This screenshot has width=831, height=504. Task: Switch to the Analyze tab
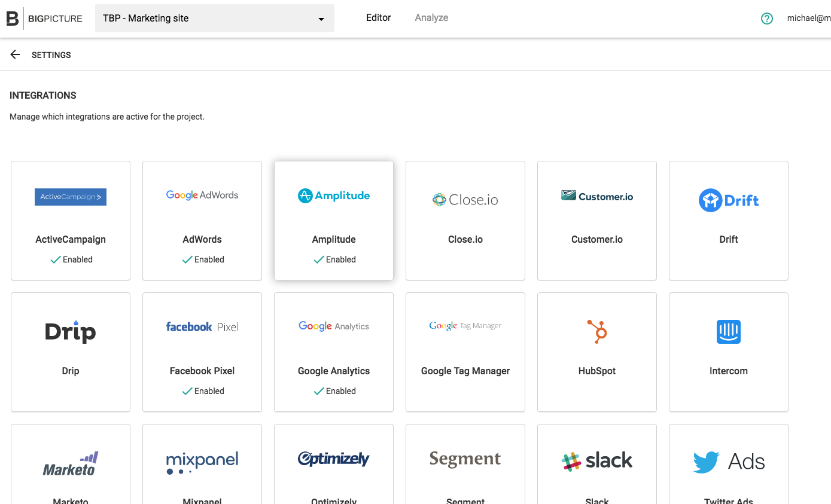click(x=431, y=18)
